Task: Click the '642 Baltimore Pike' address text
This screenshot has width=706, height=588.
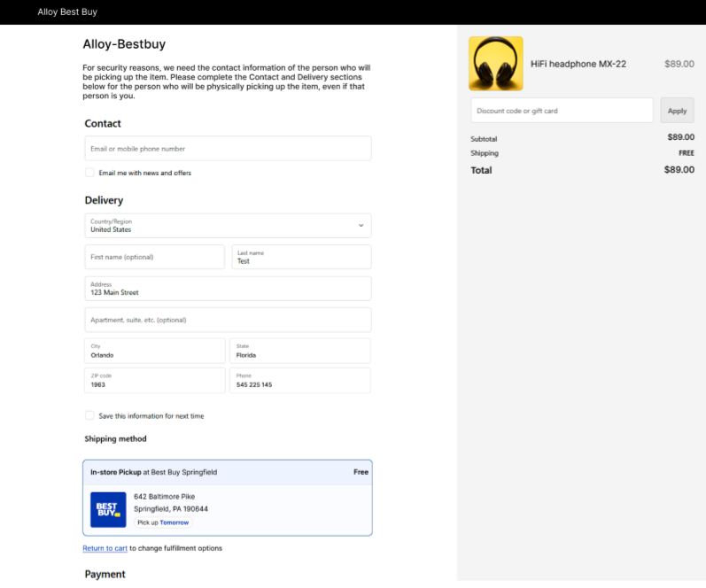Action: tap(165, 497)
